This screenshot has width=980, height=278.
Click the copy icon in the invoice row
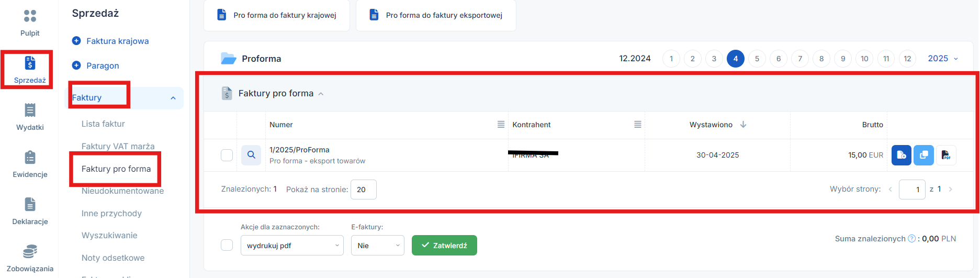point(923,155)
